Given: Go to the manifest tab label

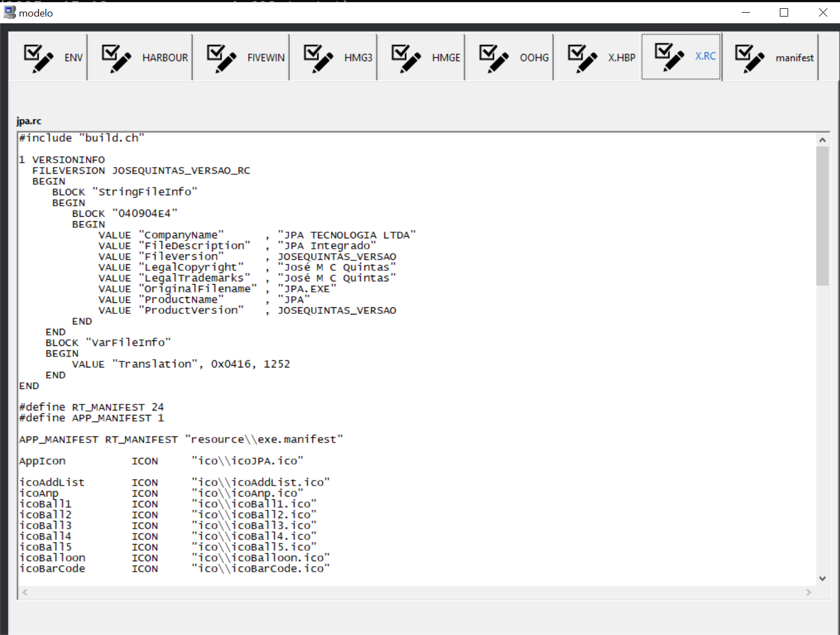Looking at the screenshot, I should tap(794, 58).
